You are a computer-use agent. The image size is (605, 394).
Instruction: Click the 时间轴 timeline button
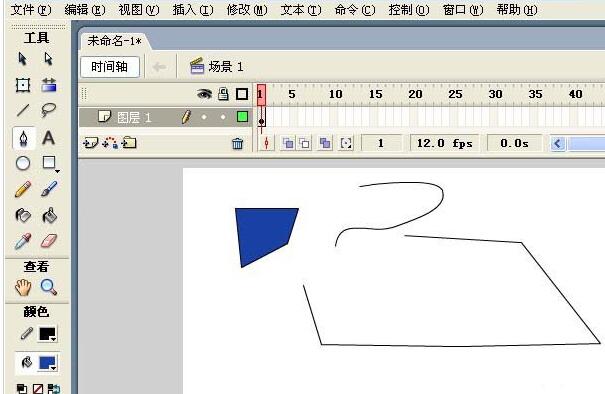[110, 67]
